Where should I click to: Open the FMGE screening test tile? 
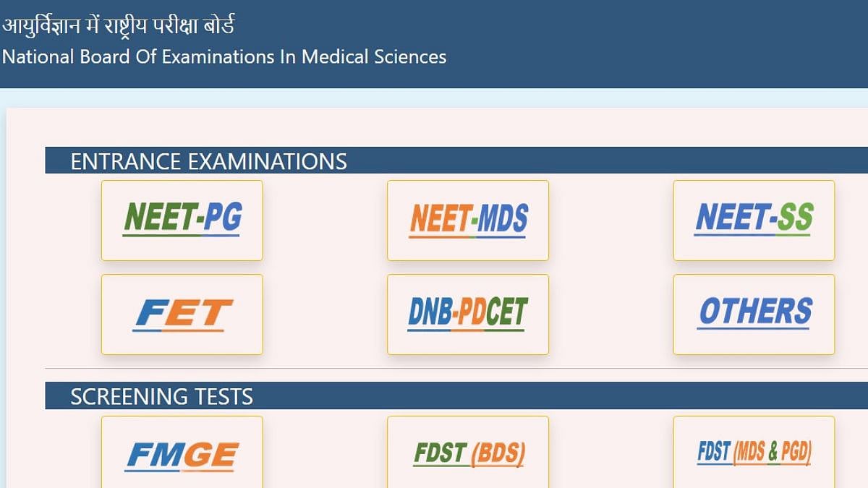point(182,453)
